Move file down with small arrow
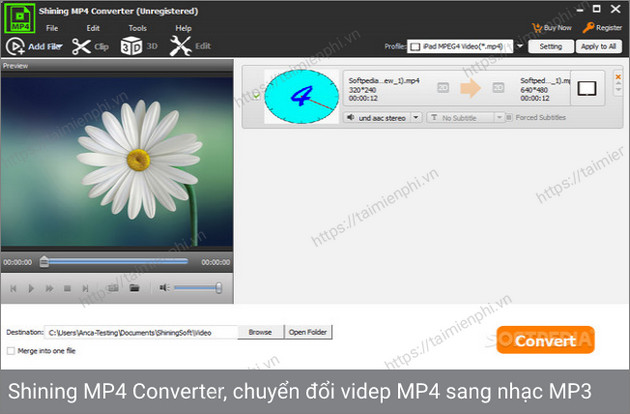The width and height of the screenshot is (630, 414). pyautogui.click(x=618, y=89)
